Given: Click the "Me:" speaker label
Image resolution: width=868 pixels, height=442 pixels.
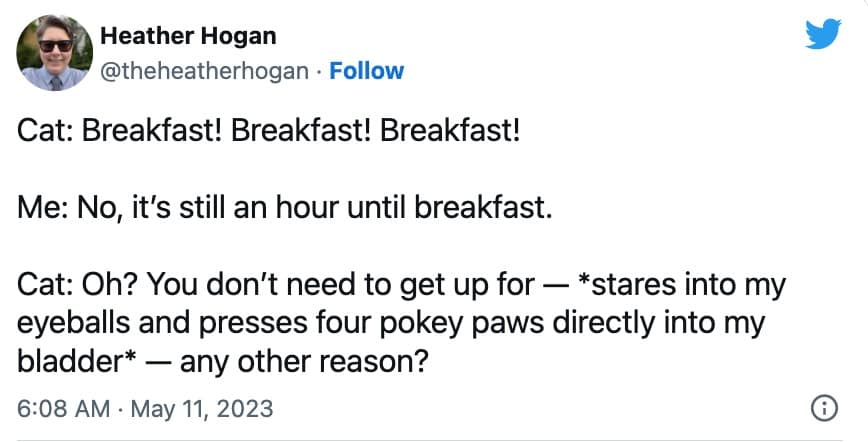Looking at the screenshot, I should tap(43, 210).
